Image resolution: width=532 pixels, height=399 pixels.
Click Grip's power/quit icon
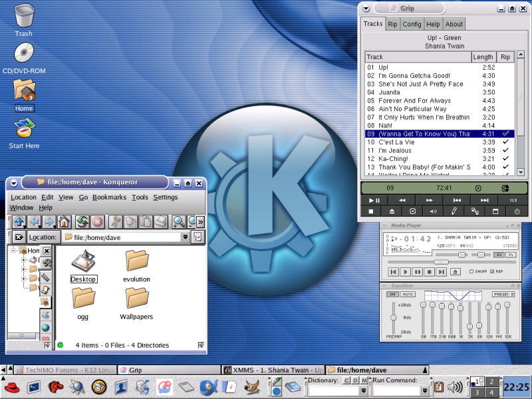(517, 211)
